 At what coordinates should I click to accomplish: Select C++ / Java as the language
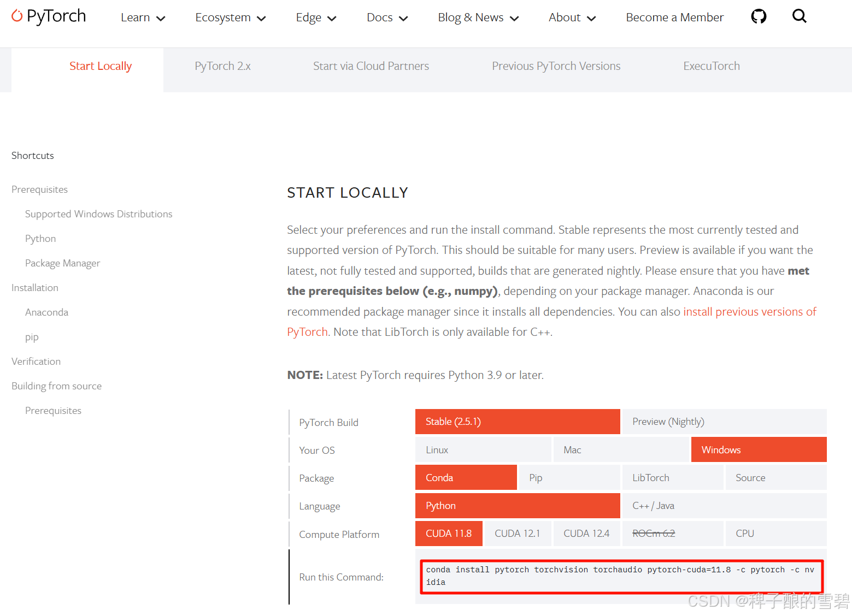724,506
